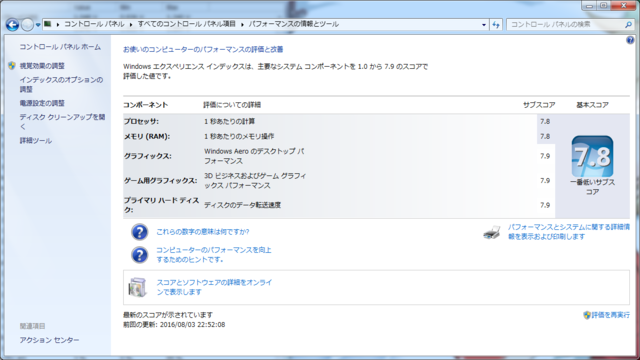This screenshot has height=360, width=640.
Task: Click the shield icon beside 視覚効果の調整
Action: [11, 65]
